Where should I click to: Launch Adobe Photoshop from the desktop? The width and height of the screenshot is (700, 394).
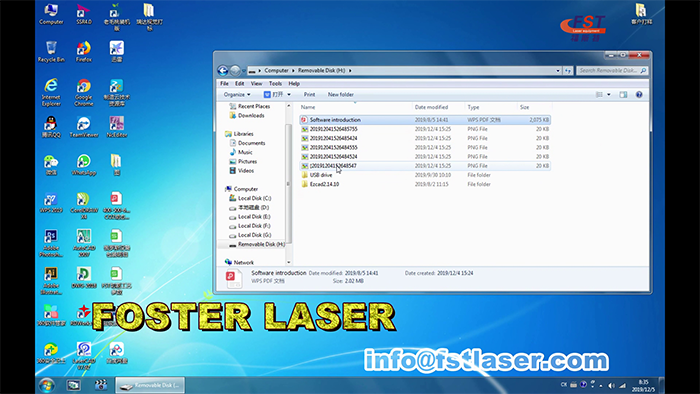coord(51,243)
